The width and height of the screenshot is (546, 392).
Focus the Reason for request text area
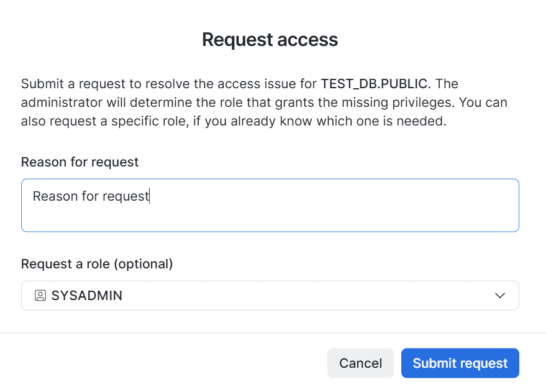[270, 205]
